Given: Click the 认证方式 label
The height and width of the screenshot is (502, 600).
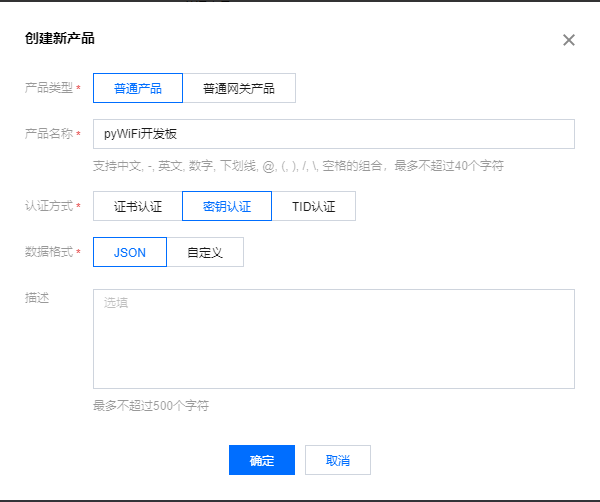Looking at the screenshot, I should pyautogui.click(x=49, y=206).
